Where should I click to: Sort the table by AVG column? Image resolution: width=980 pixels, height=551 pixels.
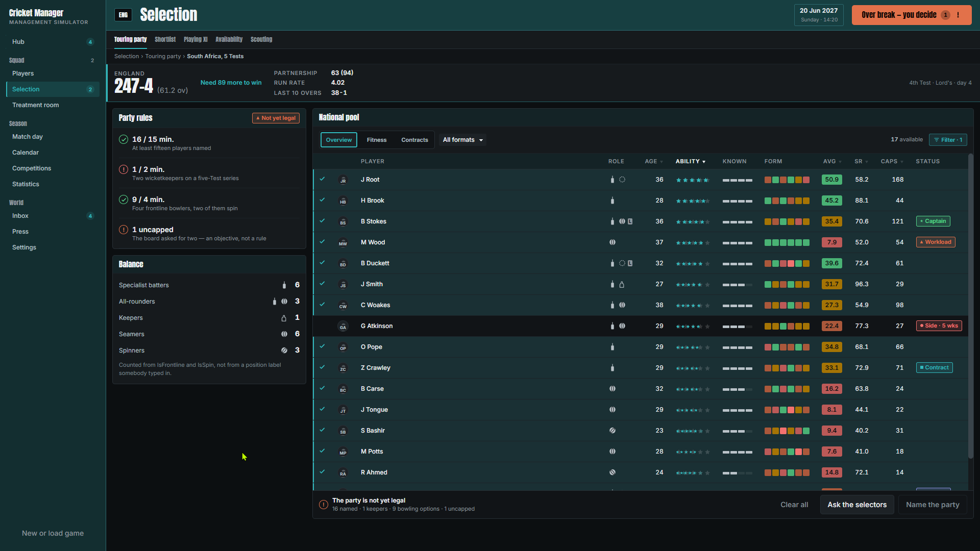pyautogui.click(x=832, y=161)
